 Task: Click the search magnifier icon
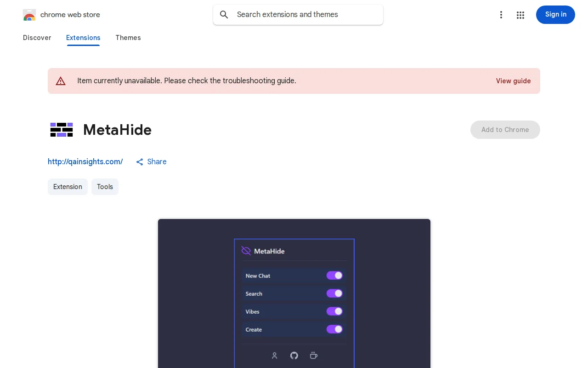coord(224,15)
